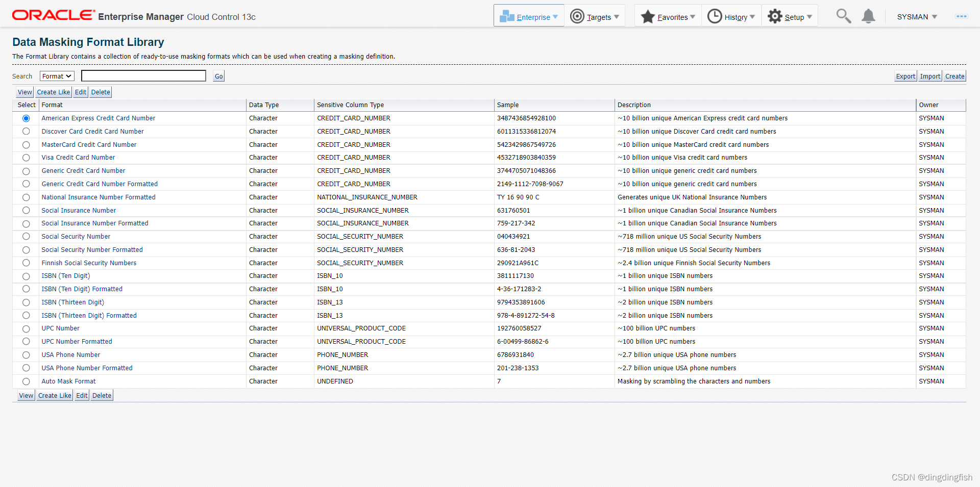Select the UPC Number radio
The height and width of the screenshot is (487, 980).
[26, 328]
